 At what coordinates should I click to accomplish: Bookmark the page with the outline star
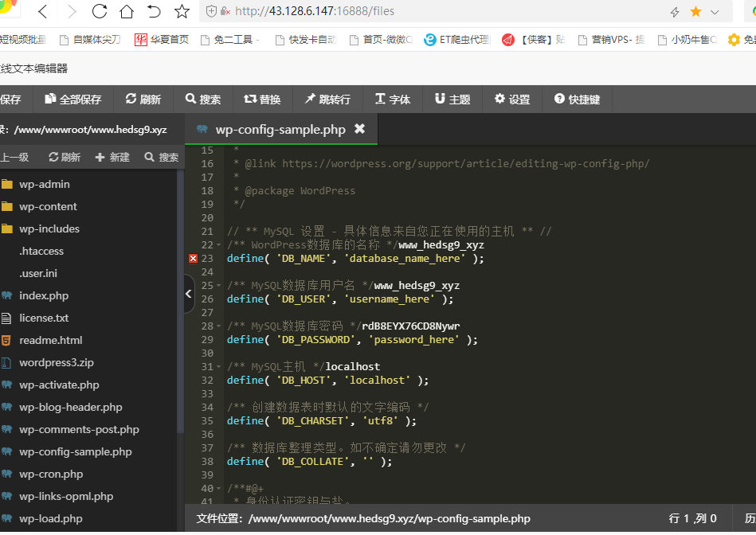182,11
